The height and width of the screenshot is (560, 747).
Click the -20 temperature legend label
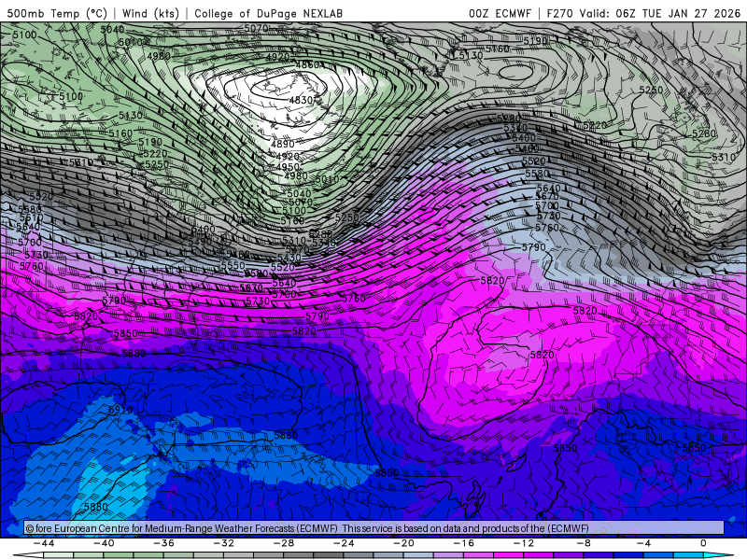[404, 543]
